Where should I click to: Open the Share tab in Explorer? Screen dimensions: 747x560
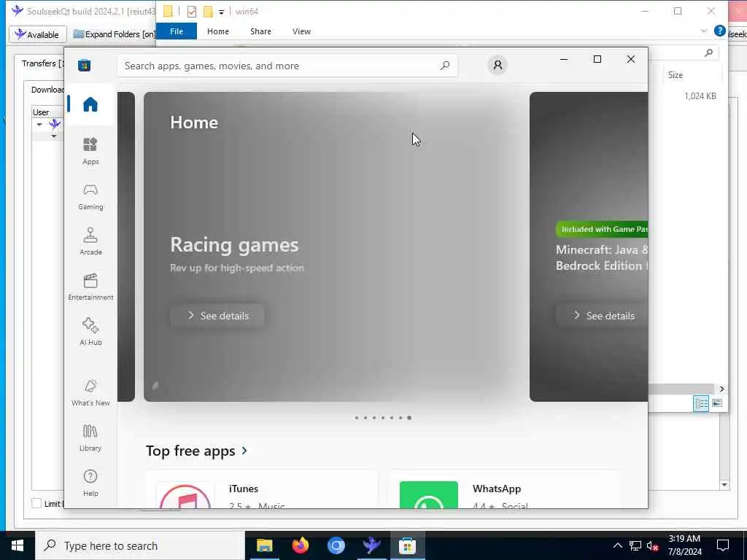pos(260,31)
